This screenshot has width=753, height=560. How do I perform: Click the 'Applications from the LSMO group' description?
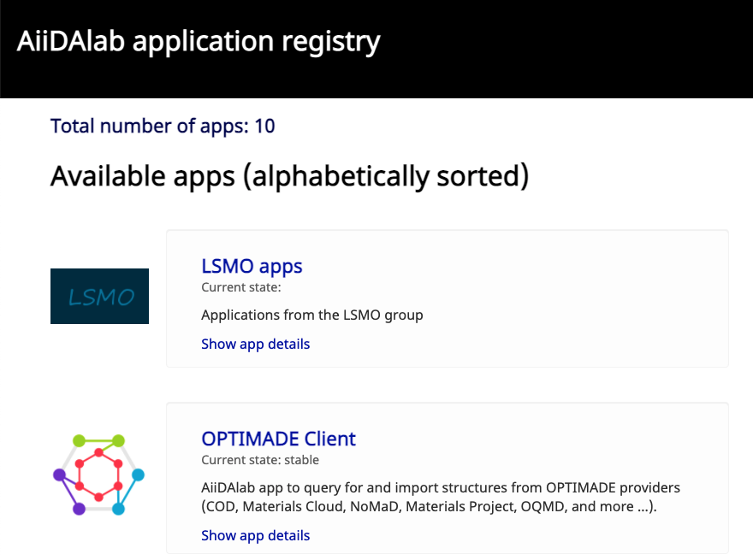tap(312, 315)
